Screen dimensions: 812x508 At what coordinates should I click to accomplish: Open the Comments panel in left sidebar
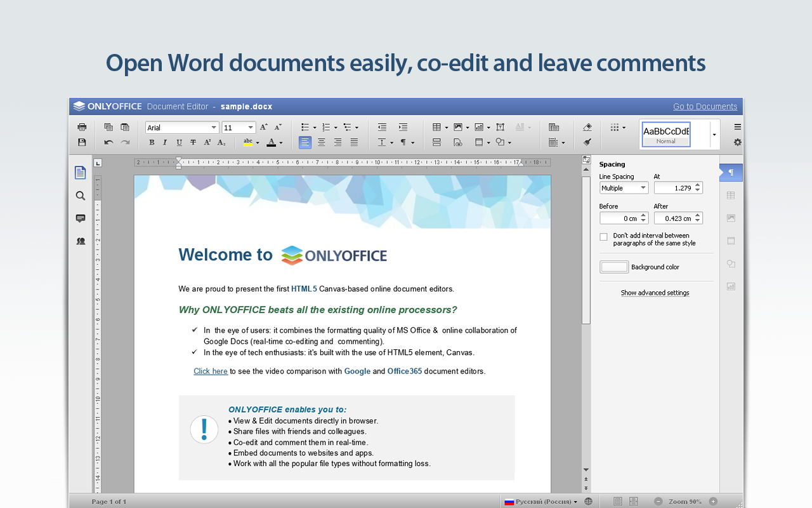point(81,218)
